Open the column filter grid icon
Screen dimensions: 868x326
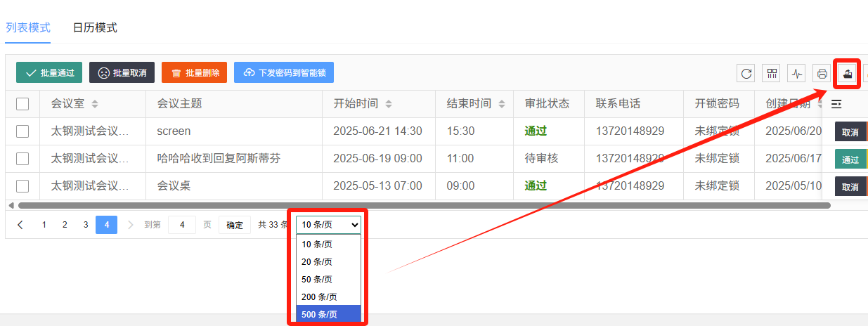coord(772,73)
